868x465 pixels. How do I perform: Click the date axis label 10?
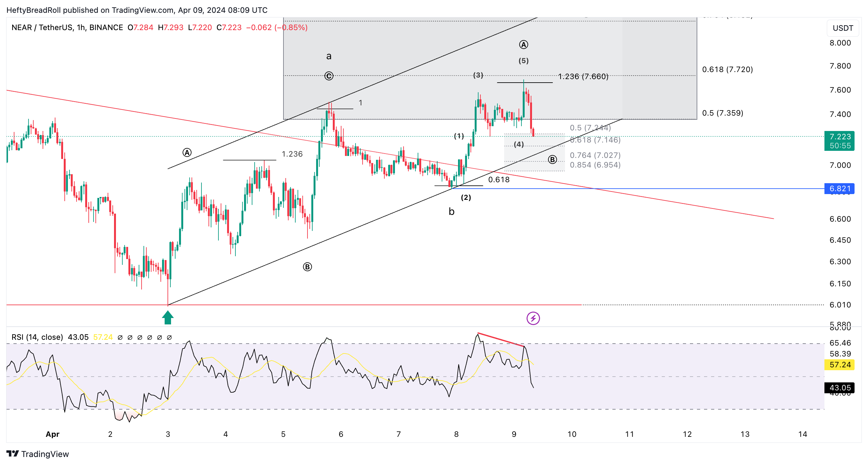tap(572, 434)
